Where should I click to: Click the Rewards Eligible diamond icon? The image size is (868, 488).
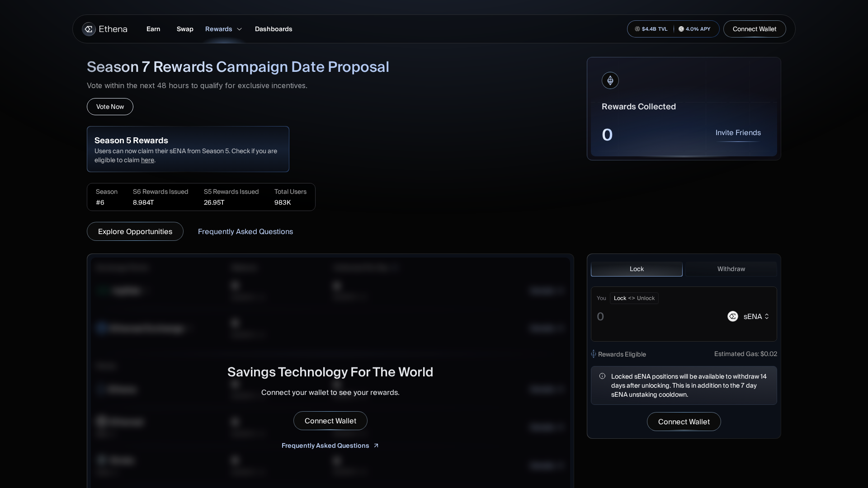coord(594,354)
